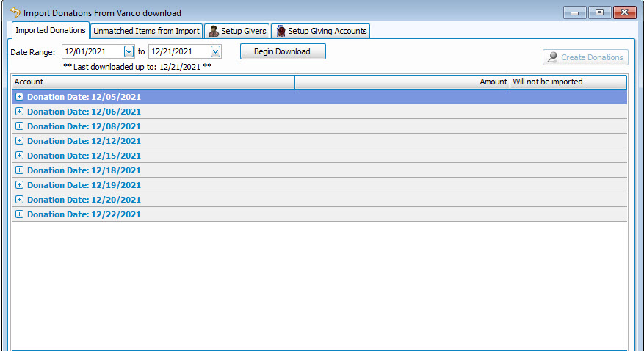Expand Donation Date 12/19/2021 group
644x351 pixels.
tap(19, 185)
